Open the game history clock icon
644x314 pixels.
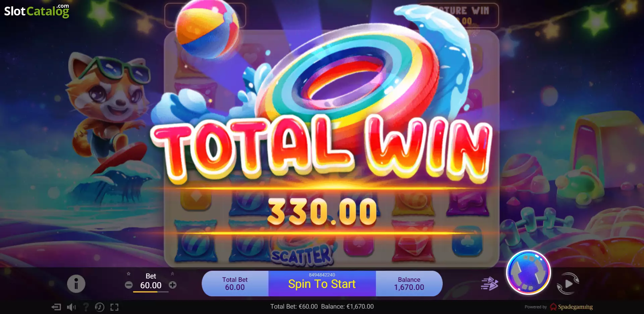100,307
